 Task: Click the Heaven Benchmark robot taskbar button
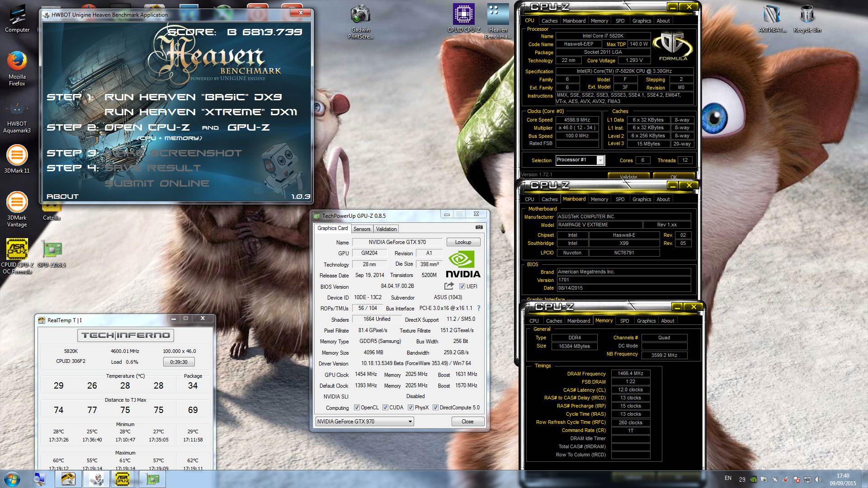[x=96, y=479]
